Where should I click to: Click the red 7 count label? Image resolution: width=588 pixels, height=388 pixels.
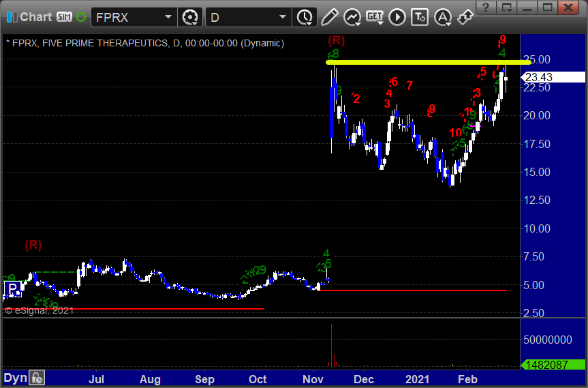pos(409,86)
